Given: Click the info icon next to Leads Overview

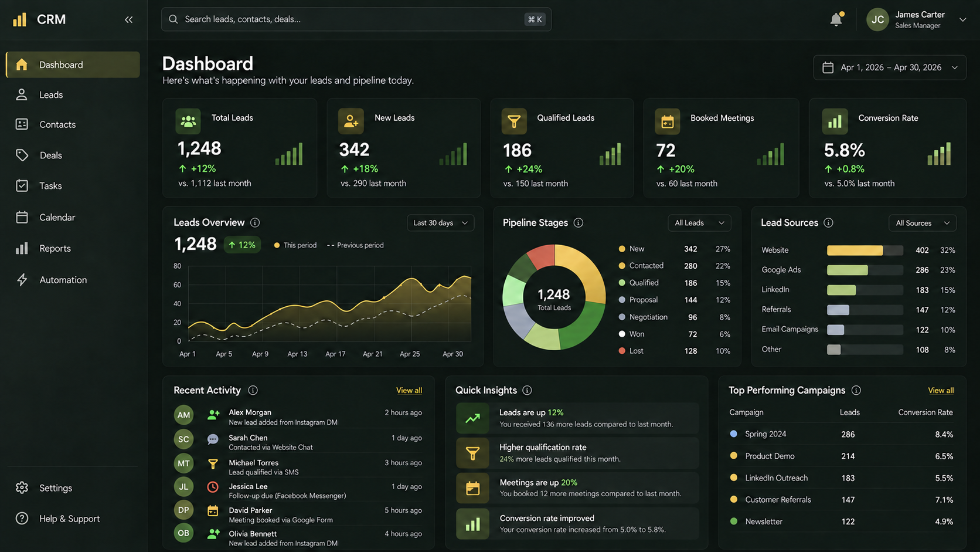Looking at the screenshot, I should tap(255, 222).
